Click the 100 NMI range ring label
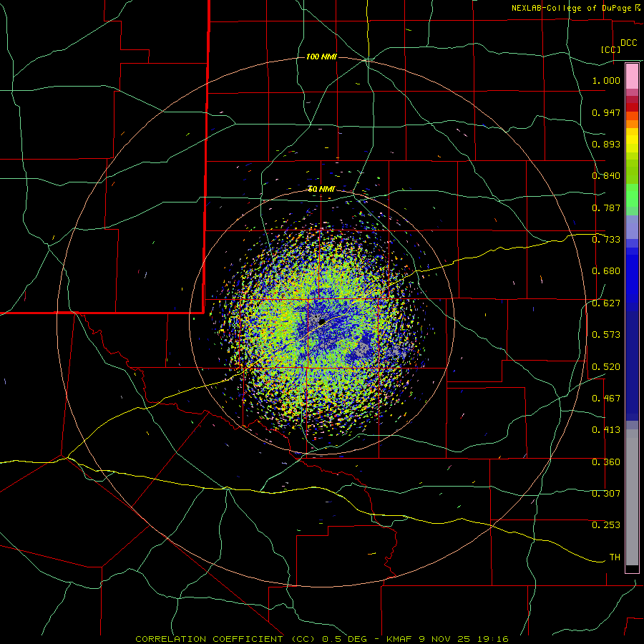 [321, 57]
